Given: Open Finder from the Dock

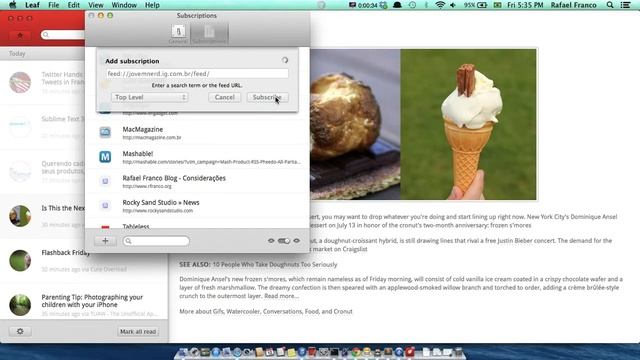Looking at the screenshot, I should pos(183,352).
